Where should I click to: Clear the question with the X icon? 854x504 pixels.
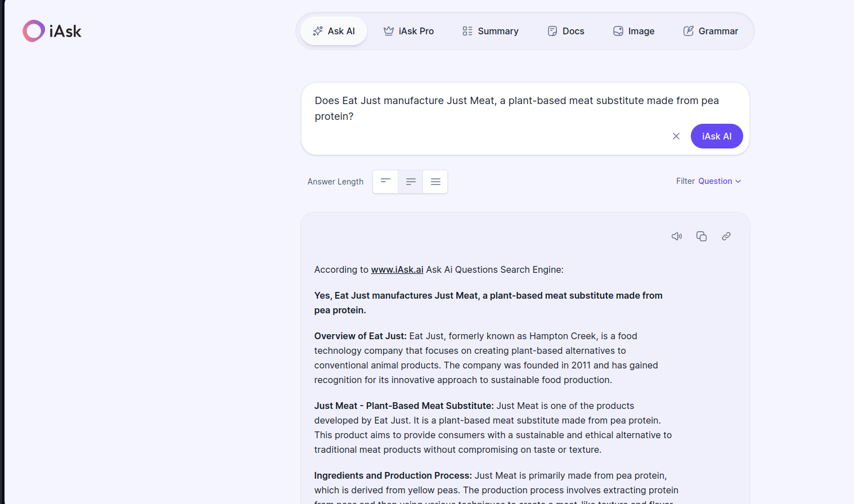click(x=676, y=136)
